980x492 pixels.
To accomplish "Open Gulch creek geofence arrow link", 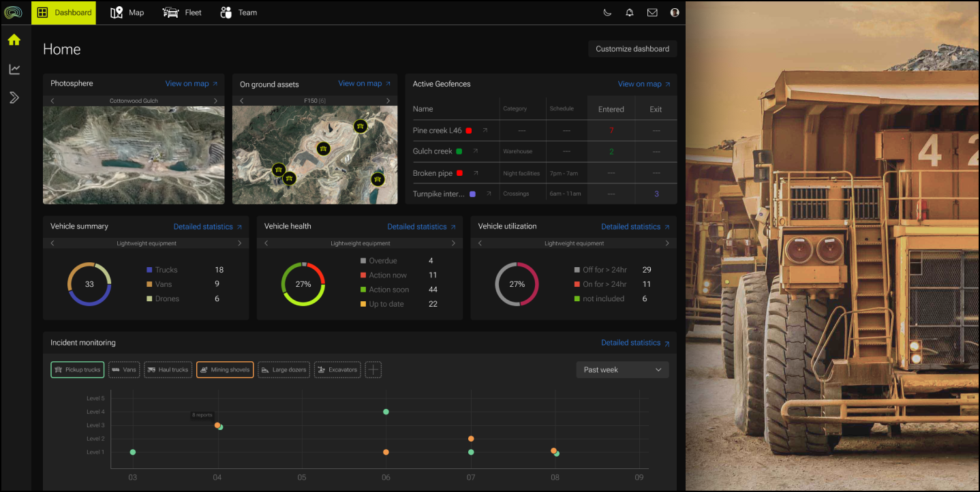I will [x=476, y=151].
